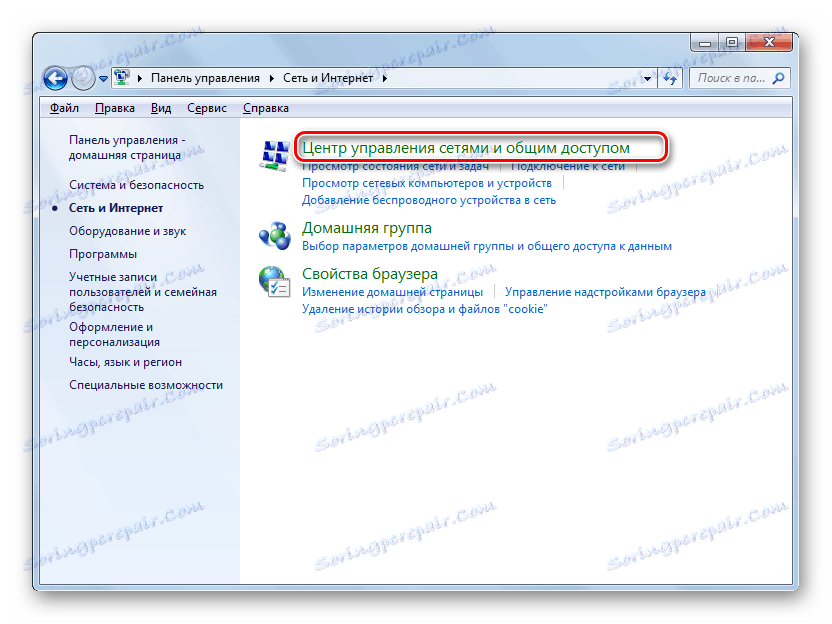Screen dimensions: 832x624
Task: Click Управление надстройками браузера link
Action: [x=605, y=292]
